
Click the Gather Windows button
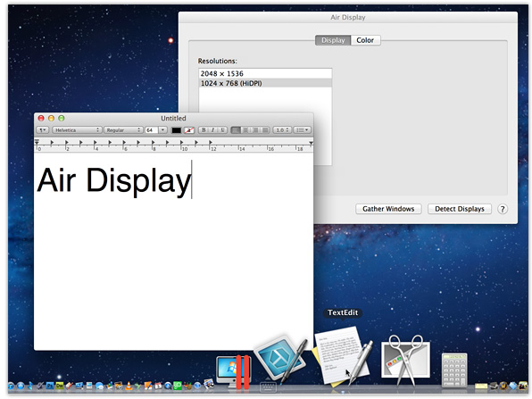(388, 209)
